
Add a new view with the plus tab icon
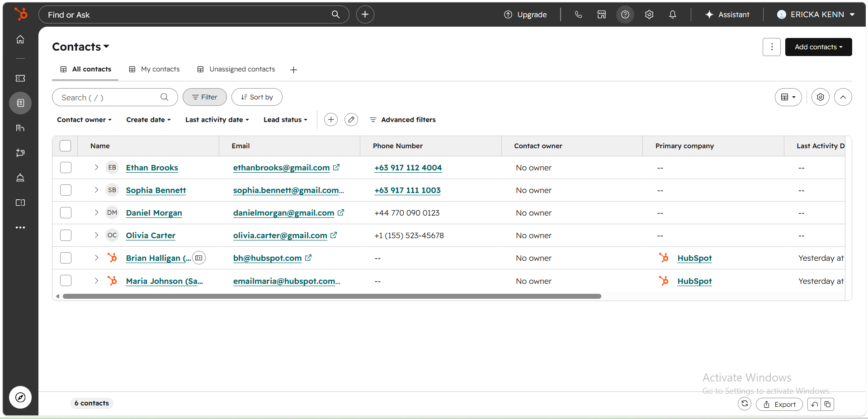(x=293, y=70)
